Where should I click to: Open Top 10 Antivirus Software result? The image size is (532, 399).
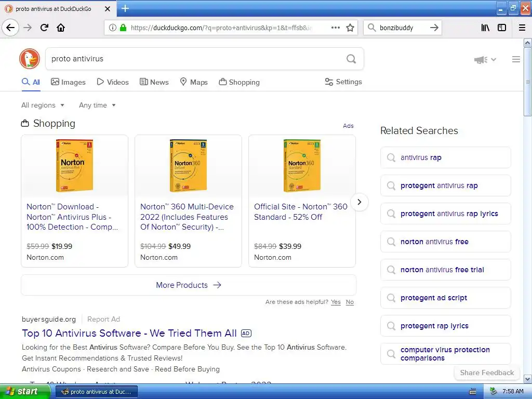point(129,333)
